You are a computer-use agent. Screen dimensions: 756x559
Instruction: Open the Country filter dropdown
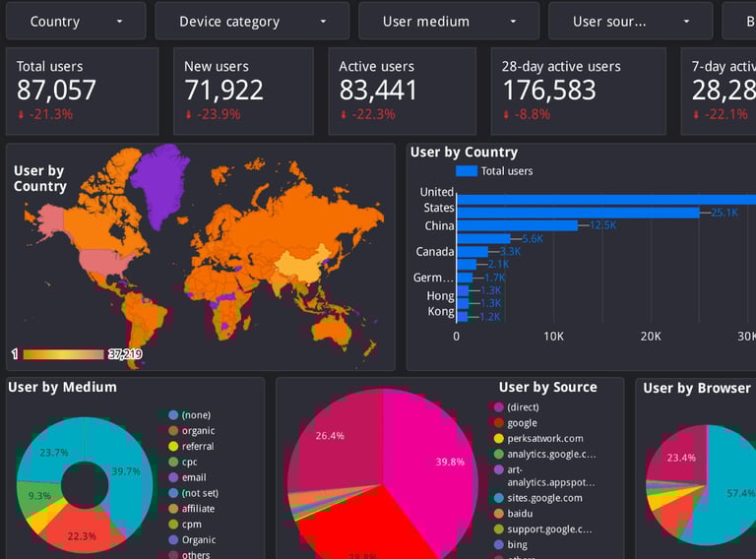point(76,22)
